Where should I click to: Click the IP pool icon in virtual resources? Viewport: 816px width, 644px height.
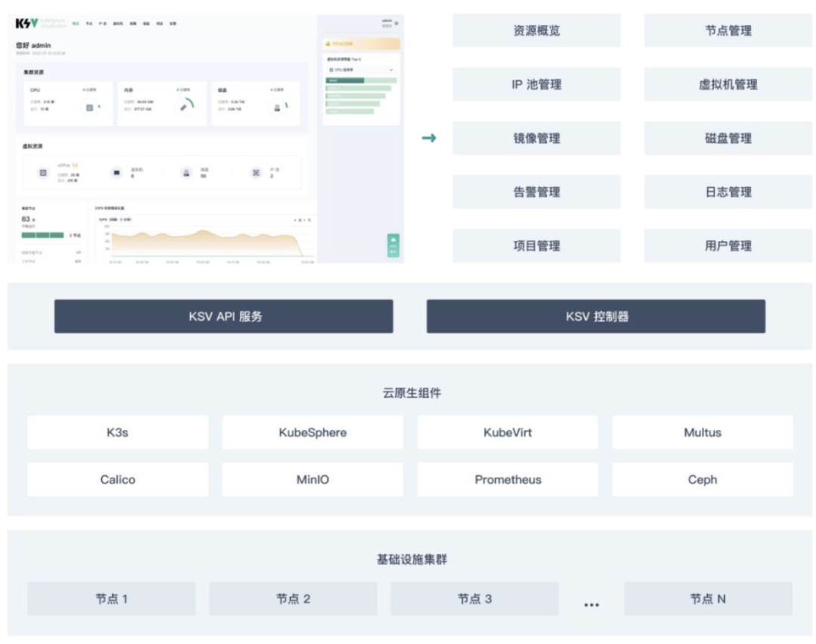click(256, 173)
